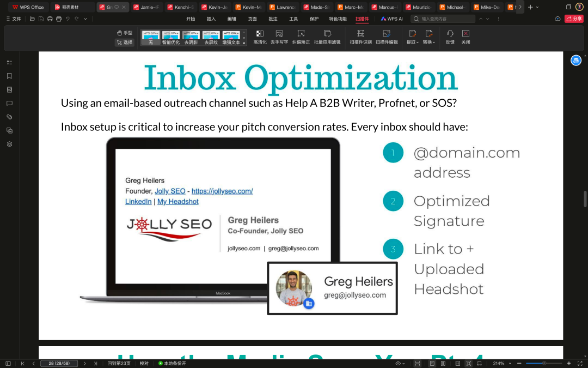Open the attachments paperclip panel
This screenshot has height=368, width=588.
(x=9, y=117)
